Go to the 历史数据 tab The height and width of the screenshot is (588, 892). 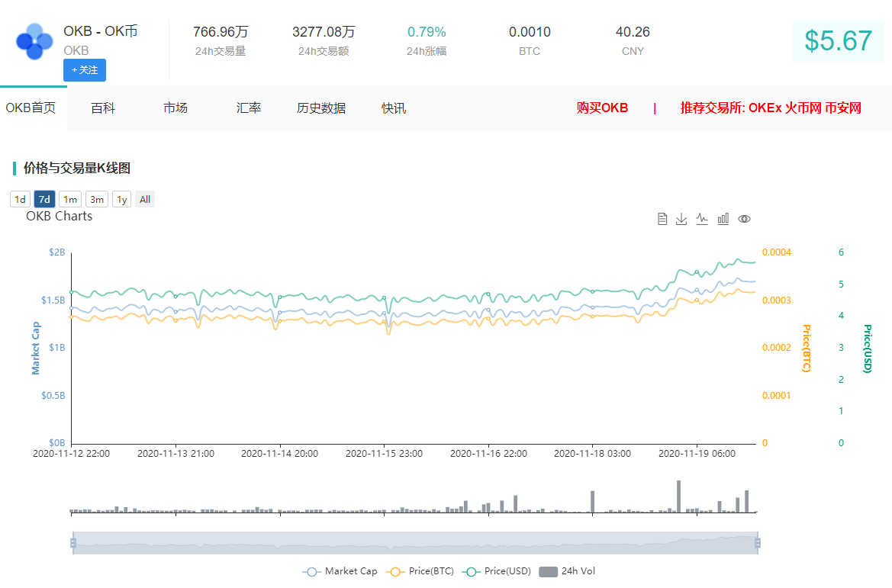tap(320, 108)
